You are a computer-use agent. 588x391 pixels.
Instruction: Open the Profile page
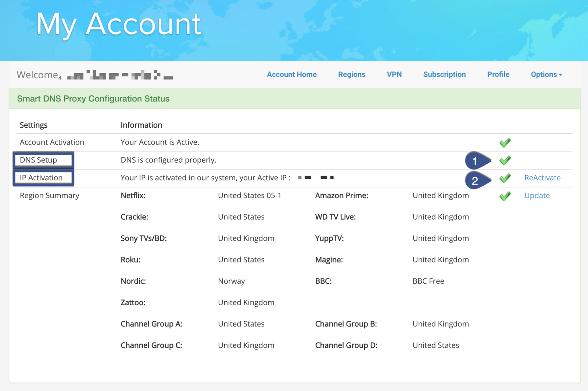(x=498, y=75)
